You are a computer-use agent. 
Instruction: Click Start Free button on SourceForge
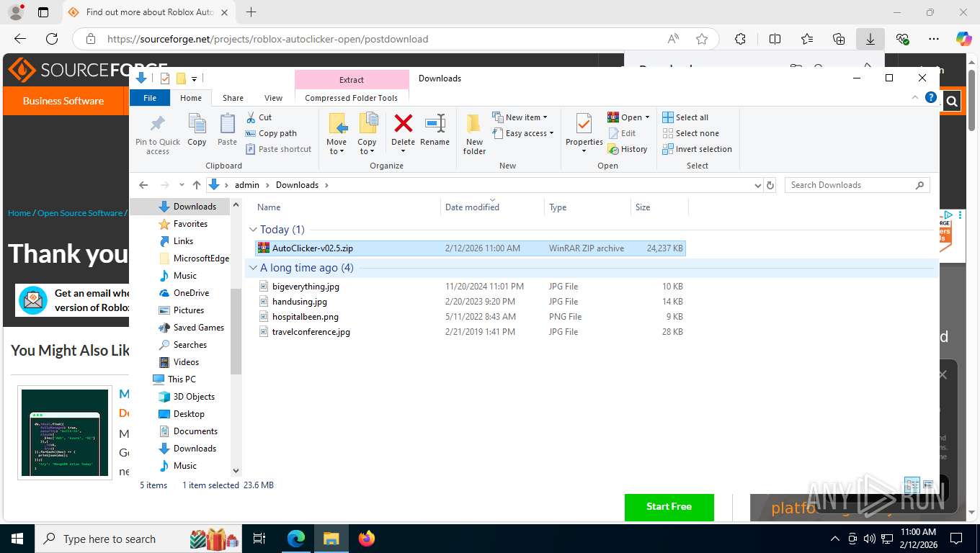669,506
